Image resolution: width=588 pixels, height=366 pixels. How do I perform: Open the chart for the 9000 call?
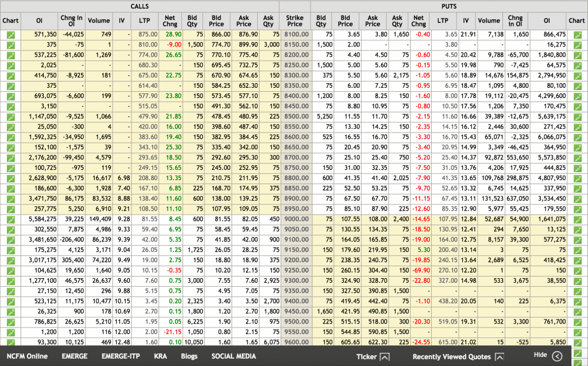coord(10,219)
